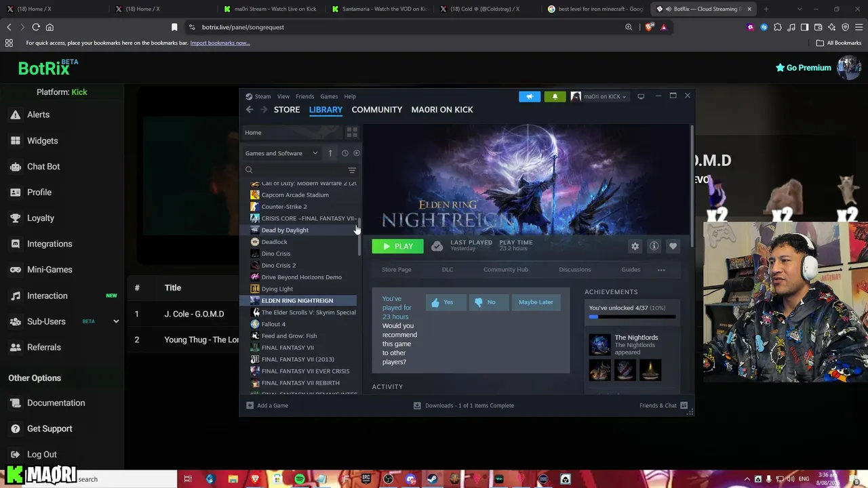Launch Epic Games from the taskbar
The width and height of the screenshot is (868, 488).
click(366, 479)
